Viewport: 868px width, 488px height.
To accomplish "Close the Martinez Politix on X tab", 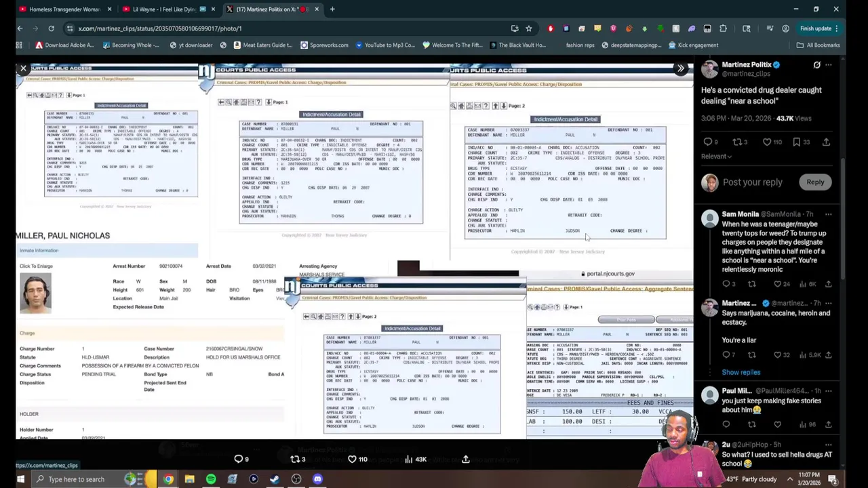I will pyautogui.click(x=316, y=9).
